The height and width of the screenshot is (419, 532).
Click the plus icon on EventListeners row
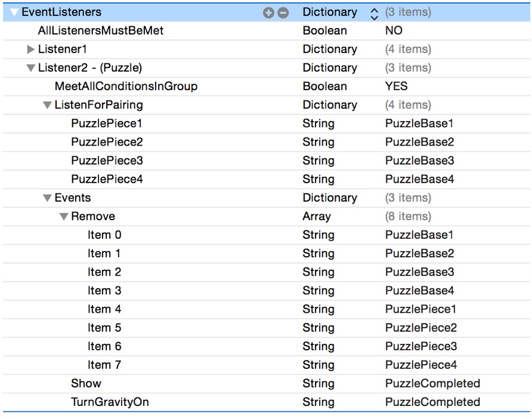268,12
